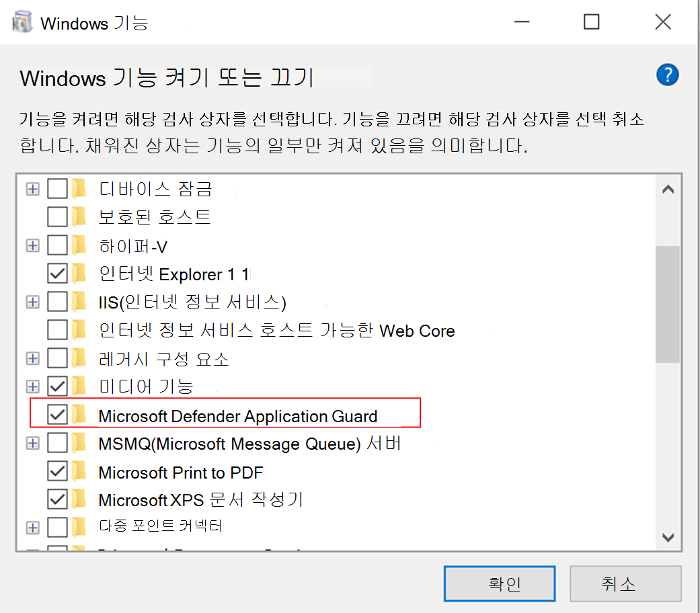Expand the 레거시 구성 요소 node
The image size is (700, 613).
pyautogui.click(x=32, y=359)
